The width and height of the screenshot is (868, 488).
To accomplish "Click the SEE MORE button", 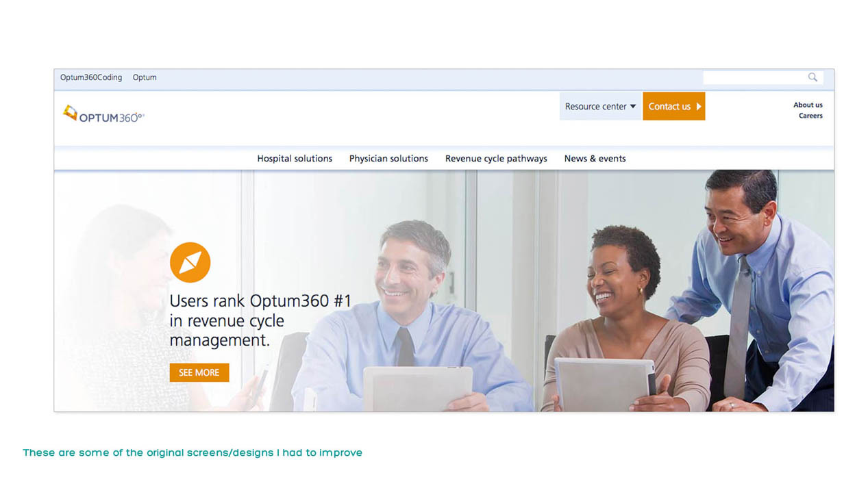I will pyautogui.click(x=199, y=372).
